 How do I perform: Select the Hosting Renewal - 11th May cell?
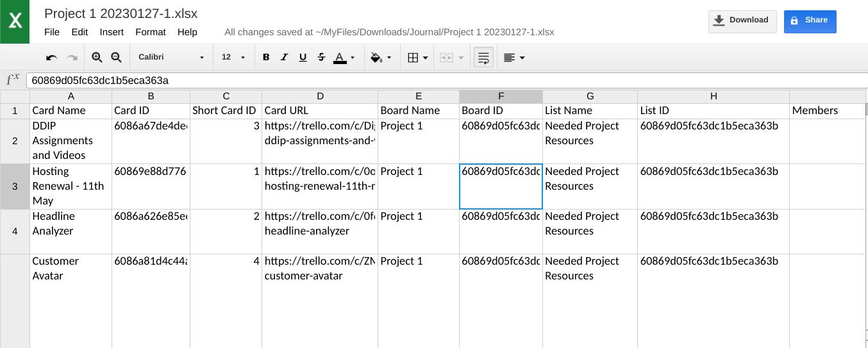(71, 186)
